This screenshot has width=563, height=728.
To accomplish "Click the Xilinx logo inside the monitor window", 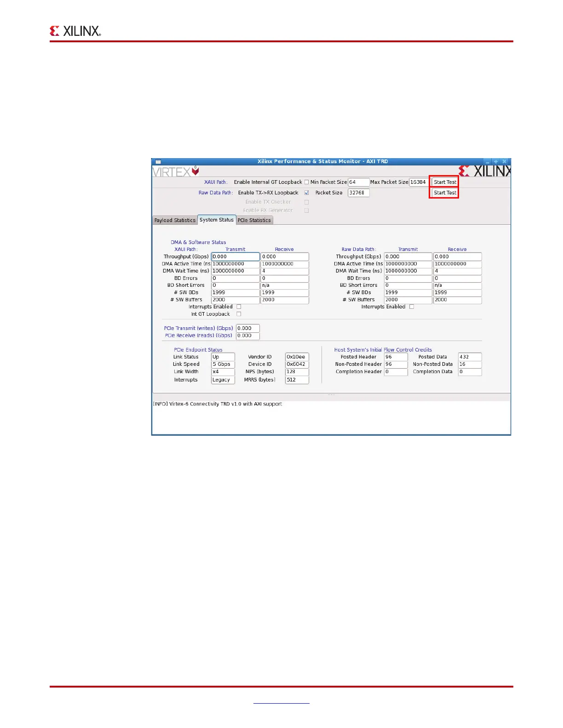I will coord(485,171).
